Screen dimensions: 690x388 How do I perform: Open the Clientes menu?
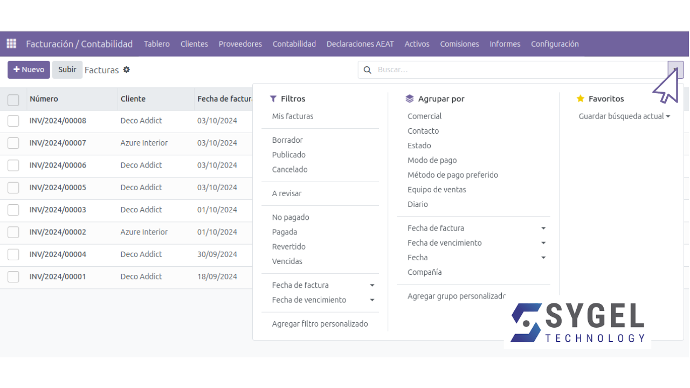pyautogui.click(x=194, y=44)
